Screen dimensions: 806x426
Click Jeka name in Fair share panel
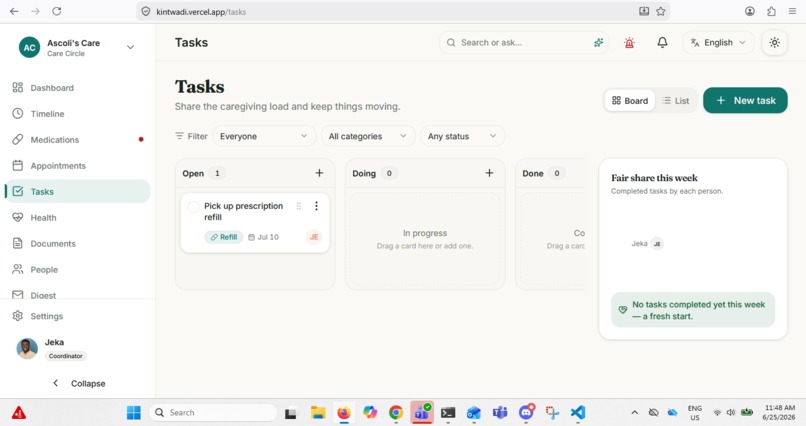pos(639,244)
